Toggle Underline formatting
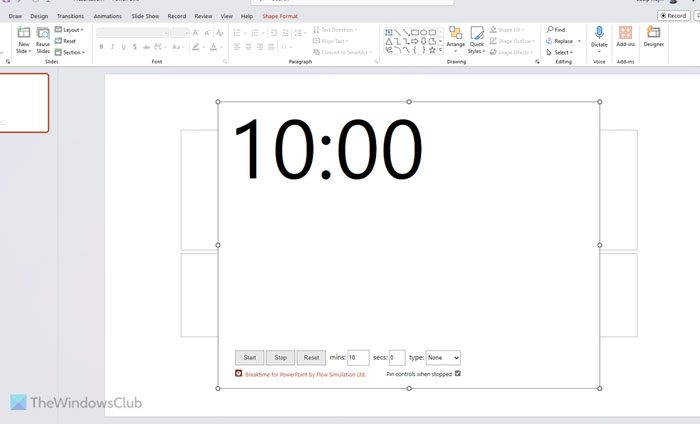700x424 pixels. [x=124, y=47]
